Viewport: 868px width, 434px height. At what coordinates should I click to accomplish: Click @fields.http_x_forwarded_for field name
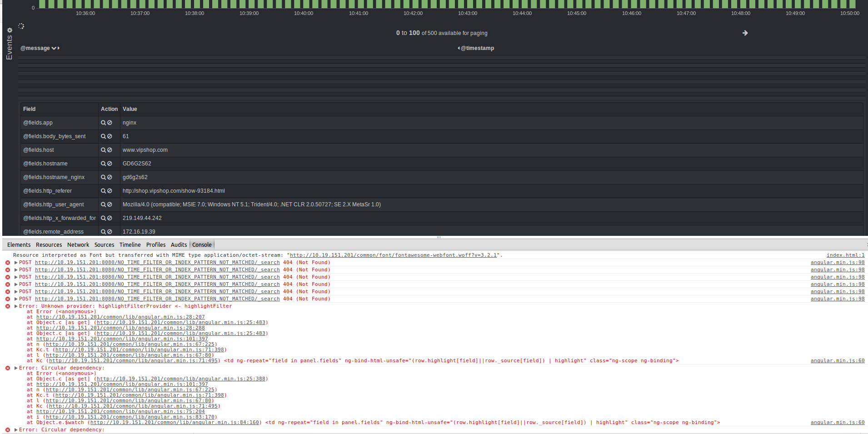point(60,218)
